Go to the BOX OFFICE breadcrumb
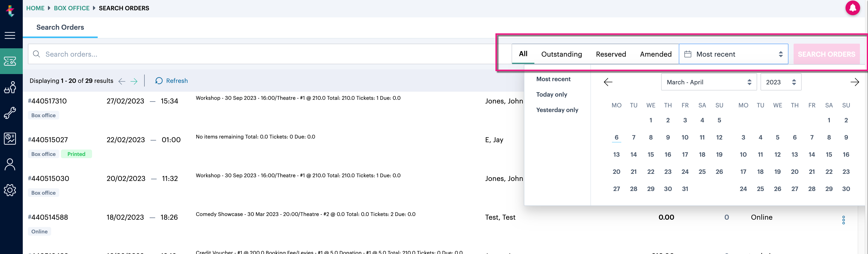Image resolution: width=868 pixels, height=254 pixels. click(x=71, y=8)
